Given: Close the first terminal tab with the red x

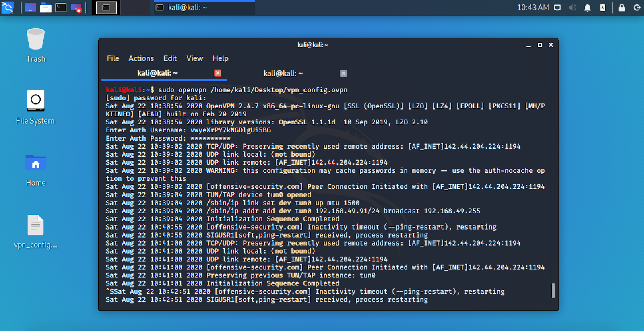Looking at the screenshot, I should [217, 73].
